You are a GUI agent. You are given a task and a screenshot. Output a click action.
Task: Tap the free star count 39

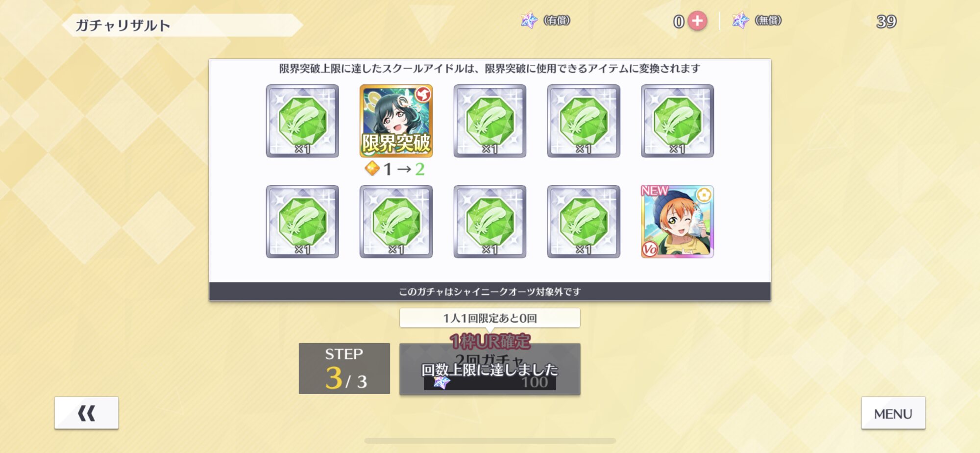tap(886, 21)
